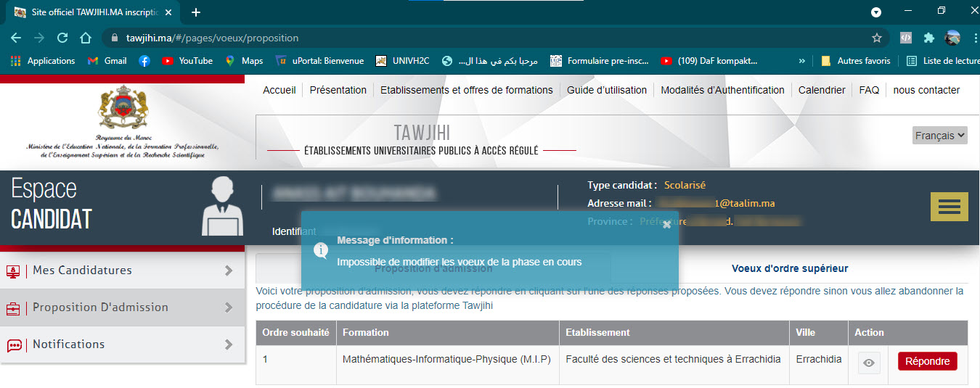980x388 pixels.
Task: Open the (109) DaF kompakt bookmark
Action: pos(709,61)
